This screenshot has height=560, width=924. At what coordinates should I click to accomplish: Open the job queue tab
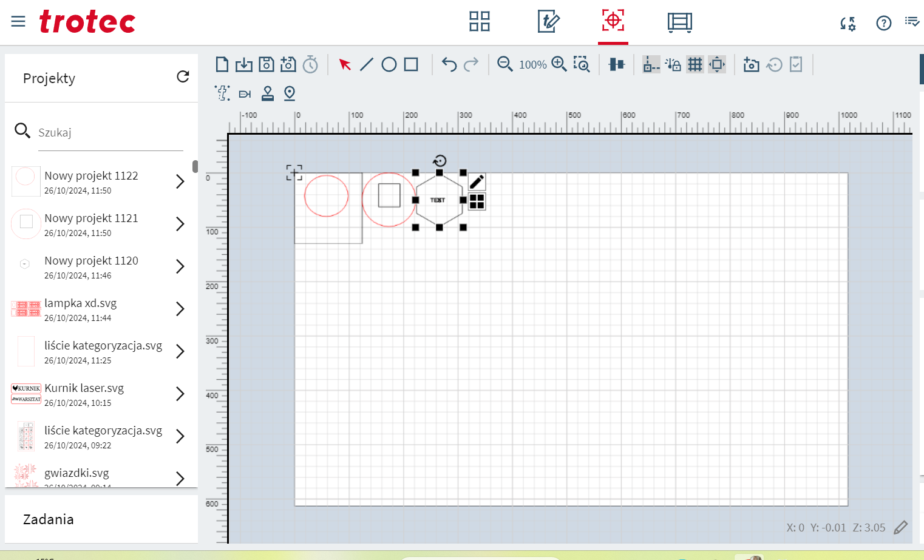[x=679, y=22]
